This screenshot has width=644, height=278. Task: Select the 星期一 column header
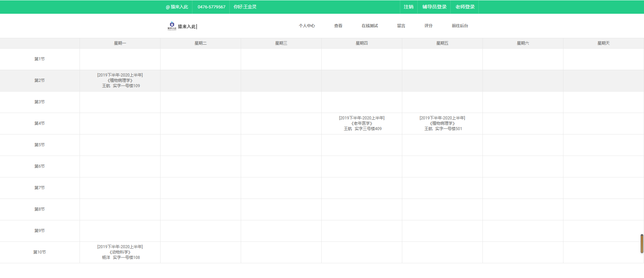[120, 43]
